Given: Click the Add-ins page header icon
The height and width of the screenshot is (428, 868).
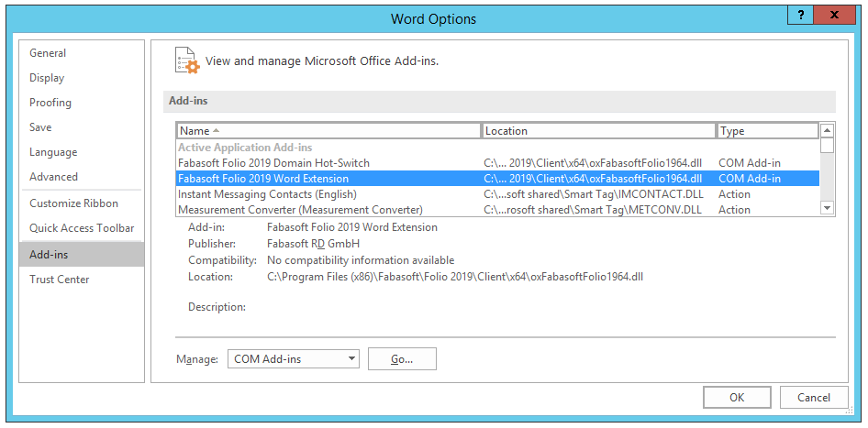Looking at the screenshot, I should (x=186, y=61).
